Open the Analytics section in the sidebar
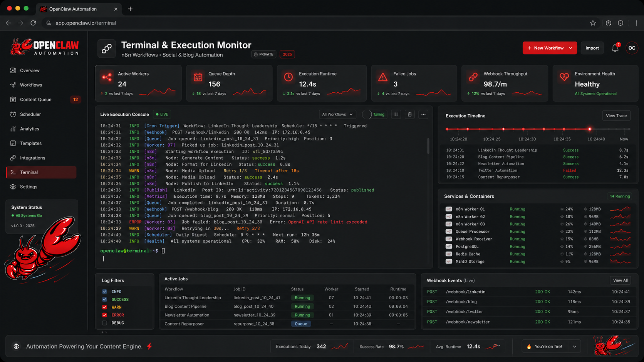Screen dimensions: 644x362 29,128
